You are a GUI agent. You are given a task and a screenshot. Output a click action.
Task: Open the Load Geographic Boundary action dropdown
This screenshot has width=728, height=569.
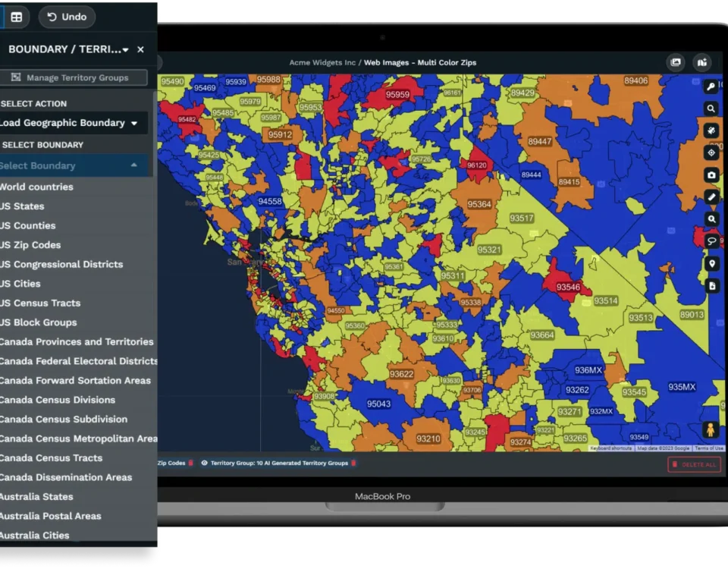pyautogui.click(x=133, y=123)
